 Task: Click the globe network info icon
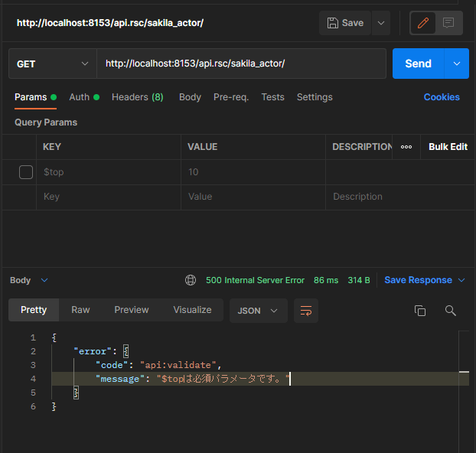(x=191, y=280)
